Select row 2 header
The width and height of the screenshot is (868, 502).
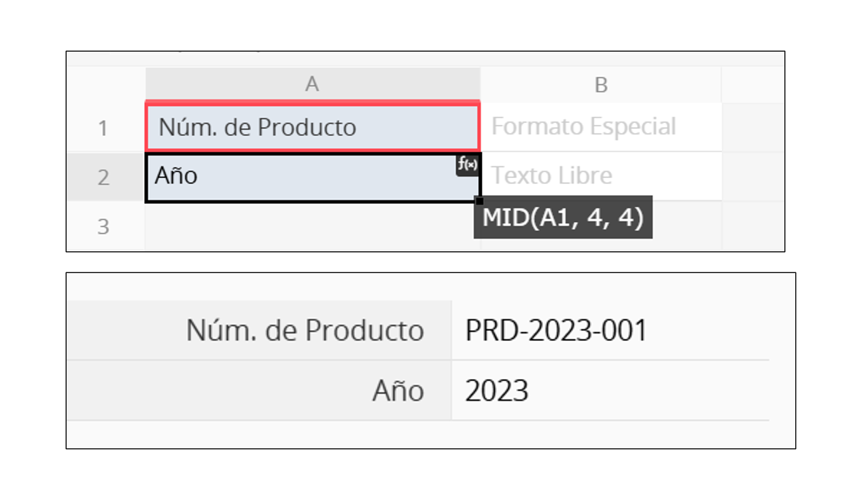tap(103, 177)
